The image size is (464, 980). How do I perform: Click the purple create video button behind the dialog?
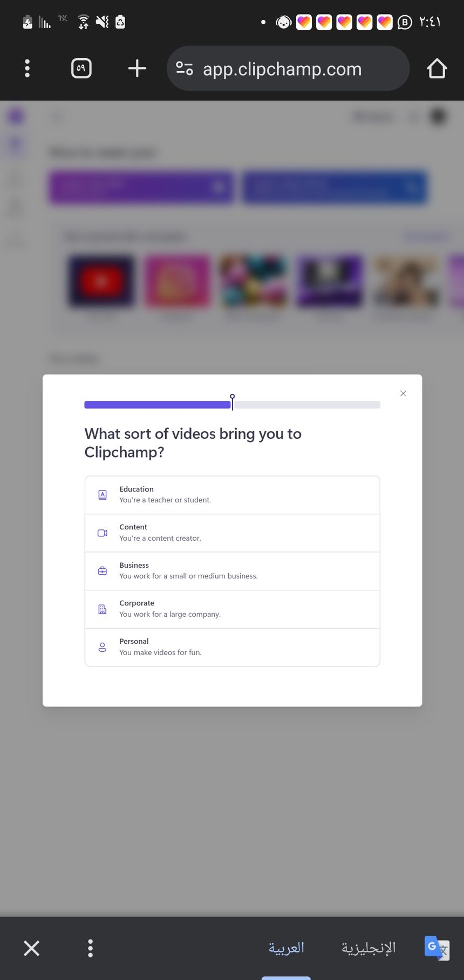coord(141,188)
